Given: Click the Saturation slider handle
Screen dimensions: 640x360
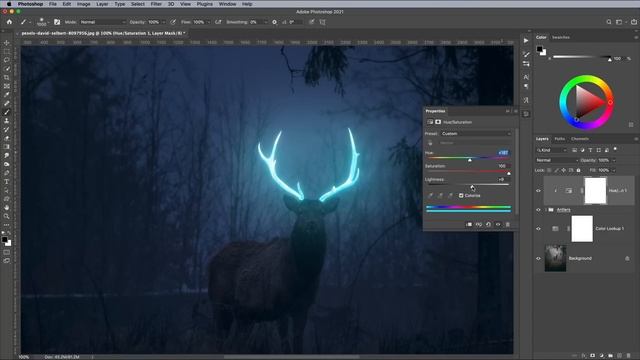Looking at the screenshot, I should click(509, 173).
